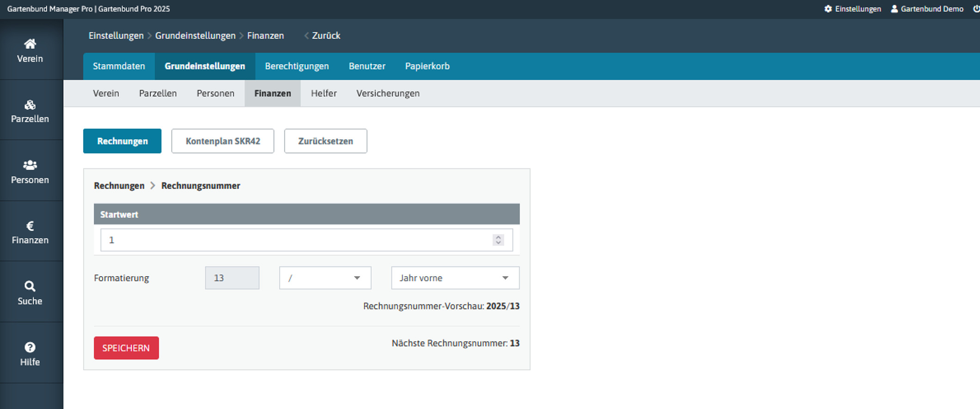Image resolution: width=980 pixels, height=409 pixels.
Task: Click Zurück back link
Action: 322,36
